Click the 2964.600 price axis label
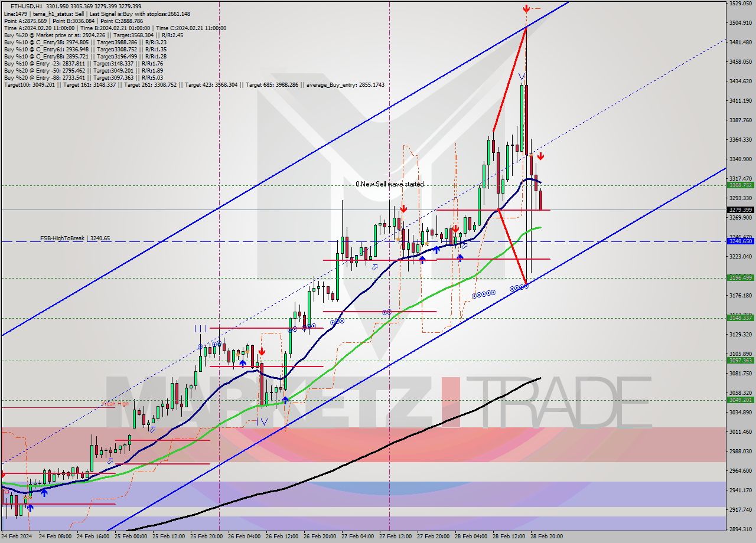 740,471
